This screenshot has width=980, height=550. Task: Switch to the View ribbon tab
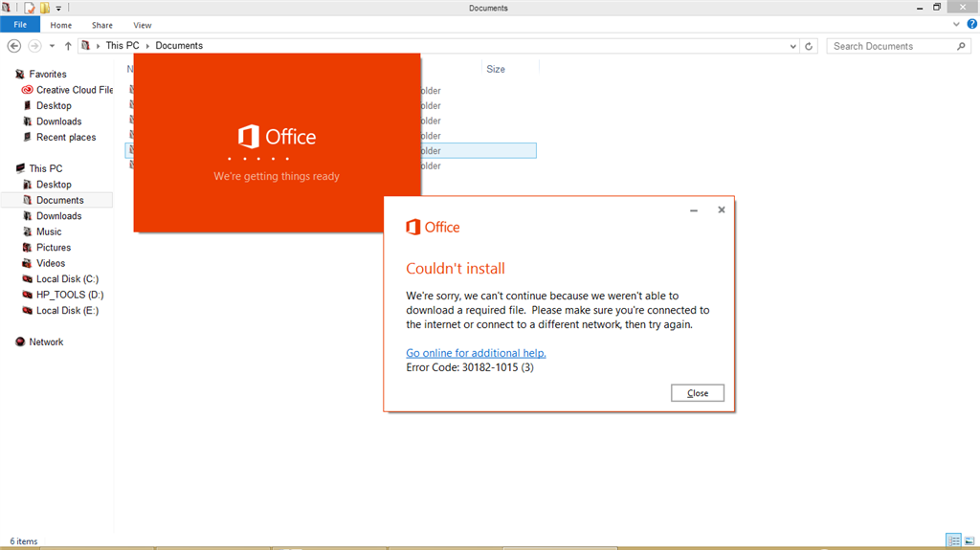[x=142, y=25]
